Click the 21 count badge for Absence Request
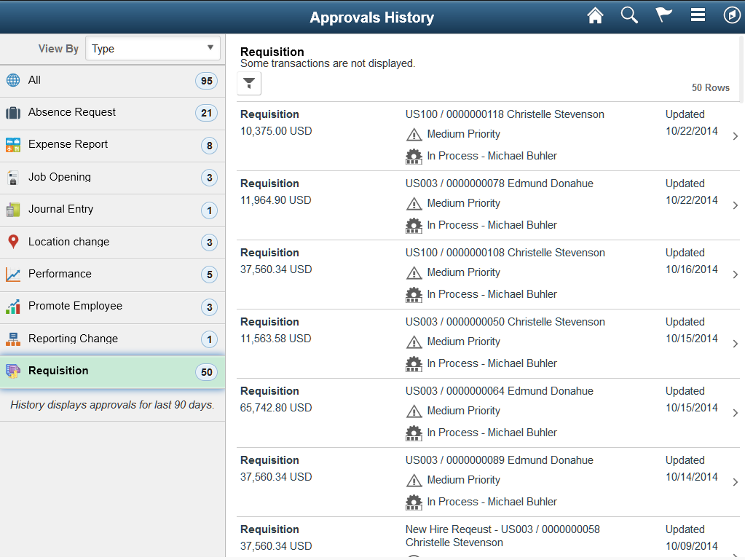This screenshot has height=560, width=745. 206,113
